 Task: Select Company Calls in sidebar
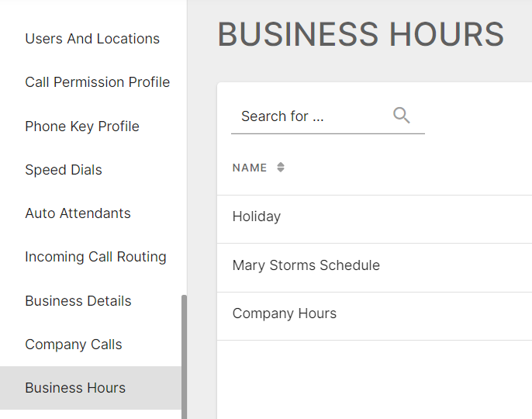tap(73, 345)
